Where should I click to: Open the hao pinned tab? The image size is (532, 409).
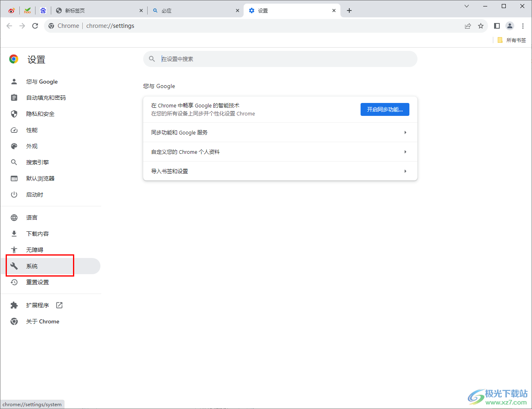27,10
